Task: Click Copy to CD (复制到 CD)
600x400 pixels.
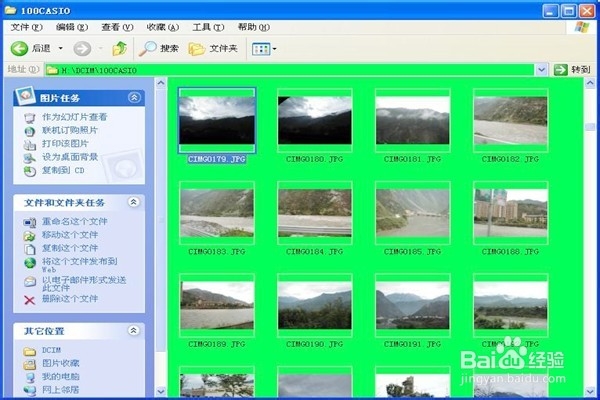Action: [63, 170]
